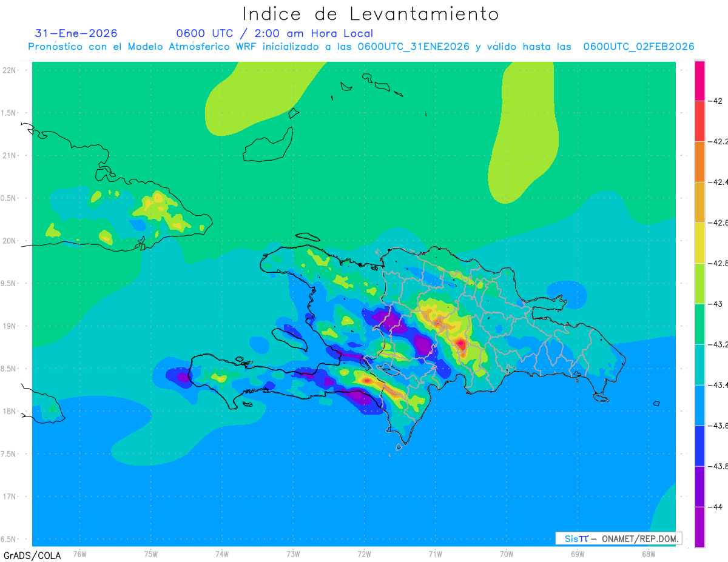Pick the light blue segment between -43.4 and -43.6
Viewport: 728px width, 562px height.
coord(699,406)
